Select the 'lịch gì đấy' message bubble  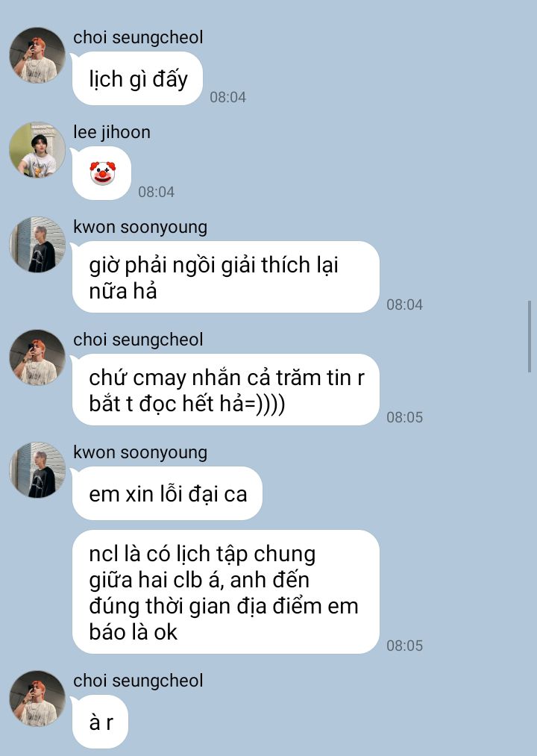pyautogui.click(x=137, y=78)
